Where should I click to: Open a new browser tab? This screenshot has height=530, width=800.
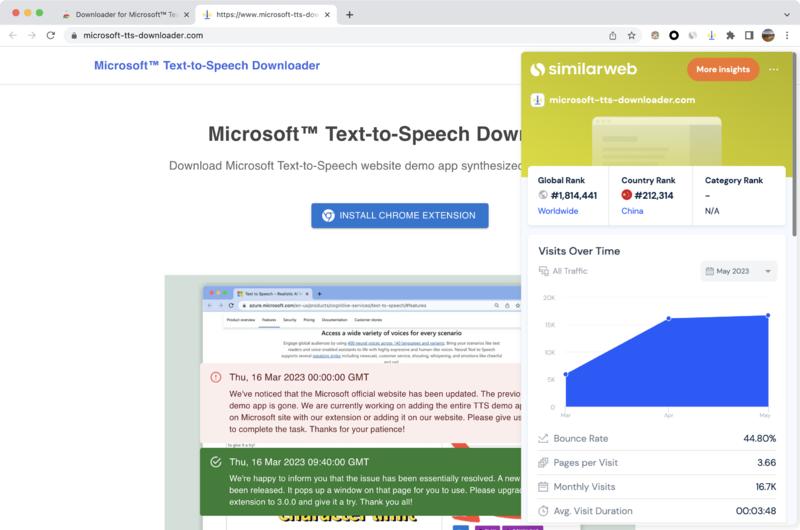click(349, 15)
